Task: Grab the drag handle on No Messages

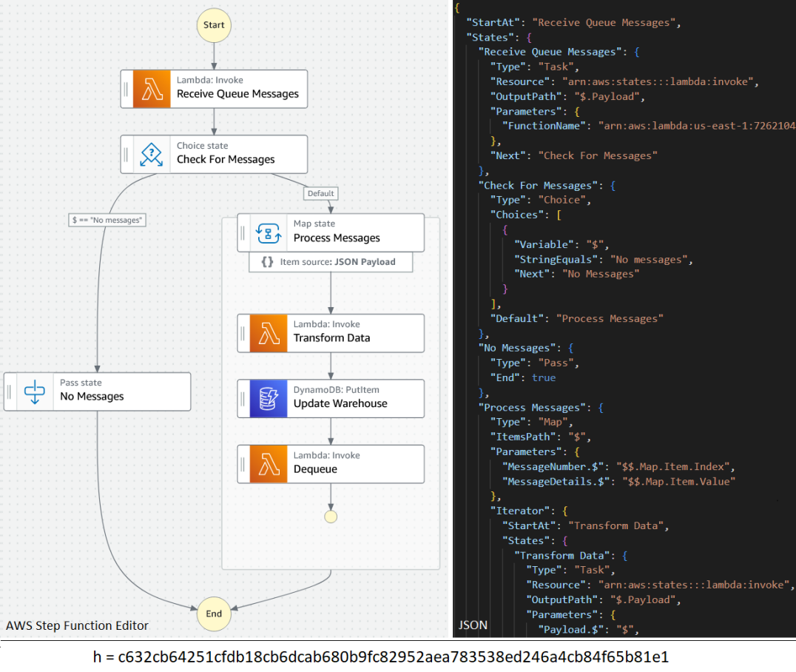Action: (x=9, y=392)
